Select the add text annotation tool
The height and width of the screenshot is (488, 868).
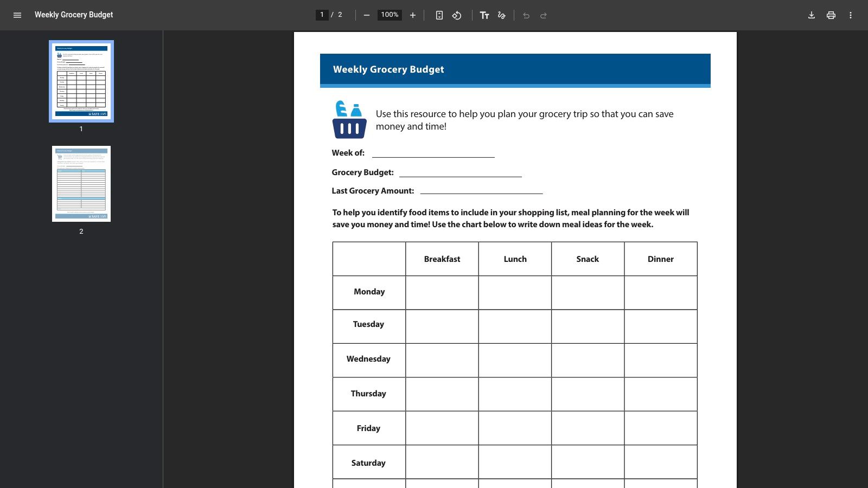484,15
